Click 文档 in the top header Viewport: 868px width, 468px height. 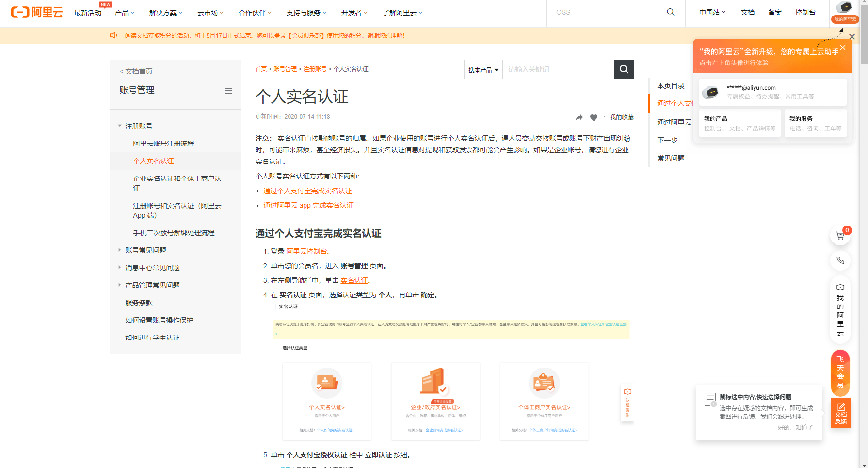(747, 12)
